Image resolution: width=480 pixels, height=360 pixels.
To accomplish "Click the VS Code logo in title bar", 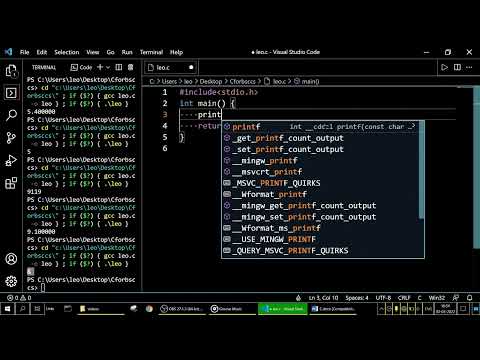I will [x=8, y=52].
